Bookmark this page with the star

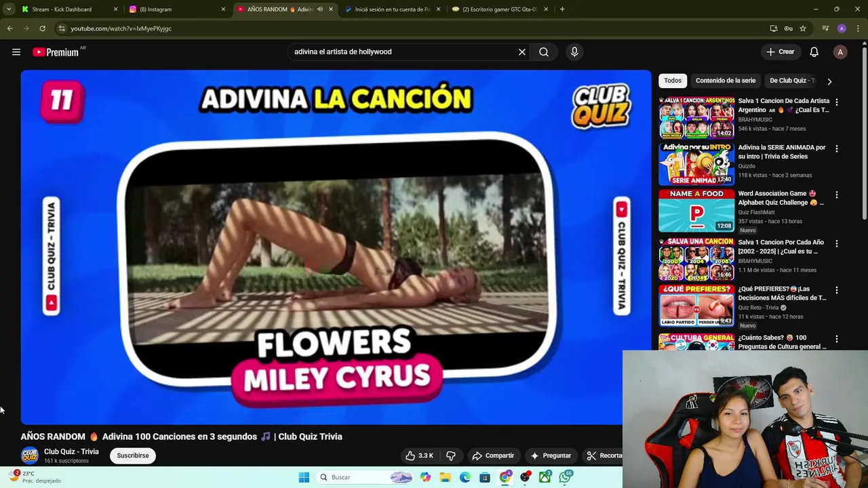(803, 28)
